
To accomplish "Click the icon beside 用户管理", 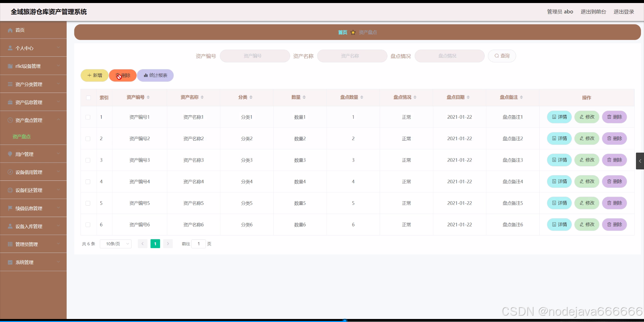I will (x=10, y=154).
